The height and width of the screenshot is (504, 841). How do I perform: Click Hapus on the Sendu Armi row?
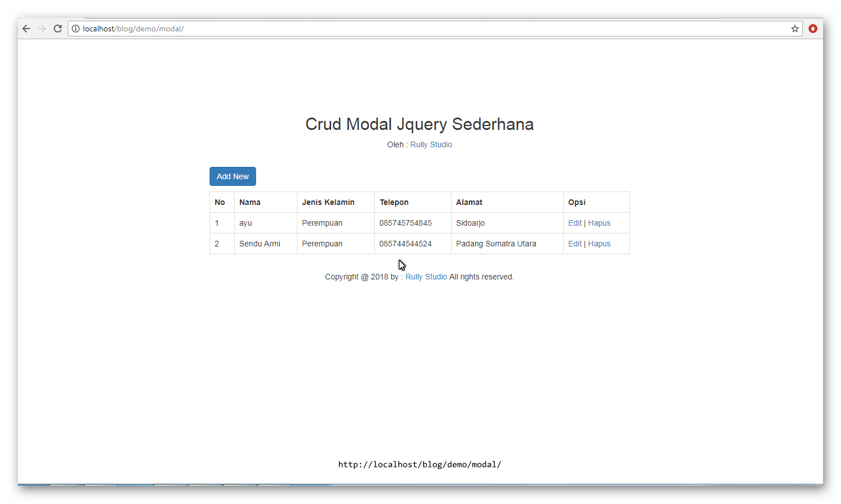600,244
